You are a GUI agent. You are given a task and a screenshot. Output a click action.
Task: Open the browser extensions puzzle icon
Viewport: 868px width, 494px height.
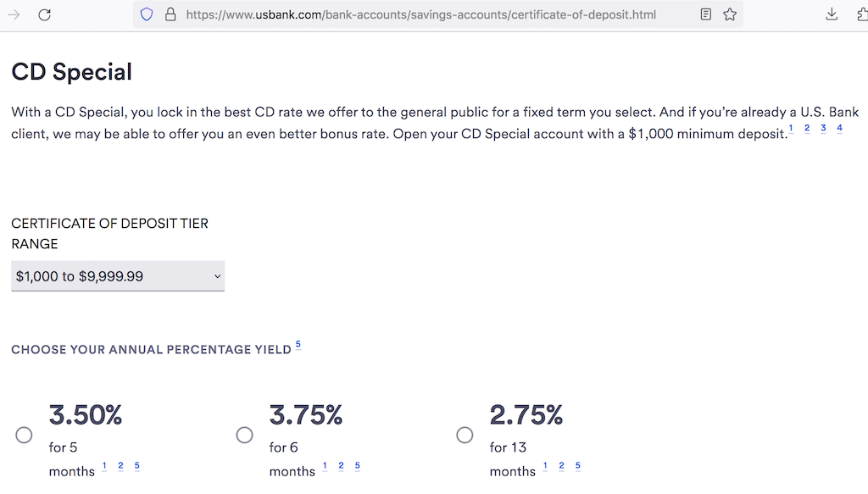(861, 14)
